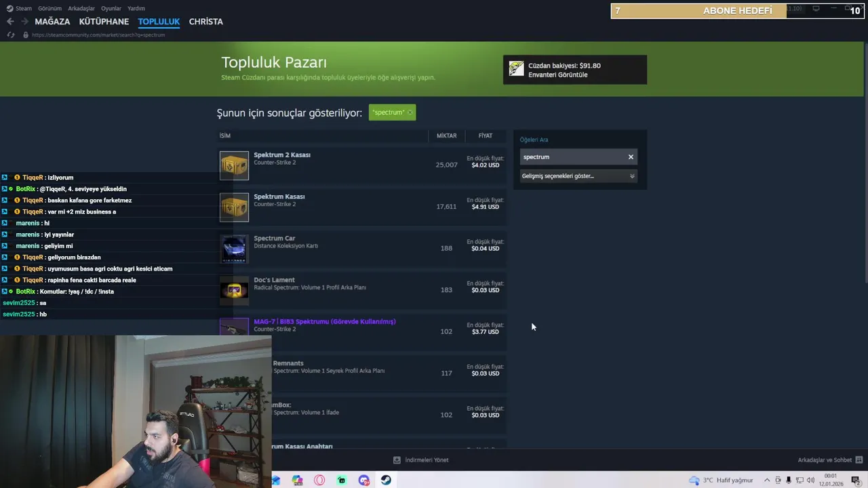868x488 pixels.
Task: Sort by the İSİM column header
Action: (323, 136)
